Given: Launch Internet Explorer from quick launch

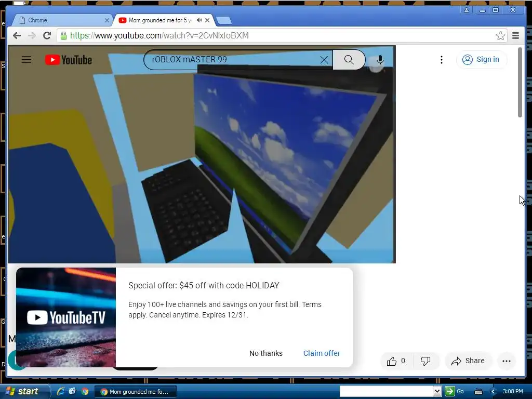Looking at the screenshot, I should point(61,391).
